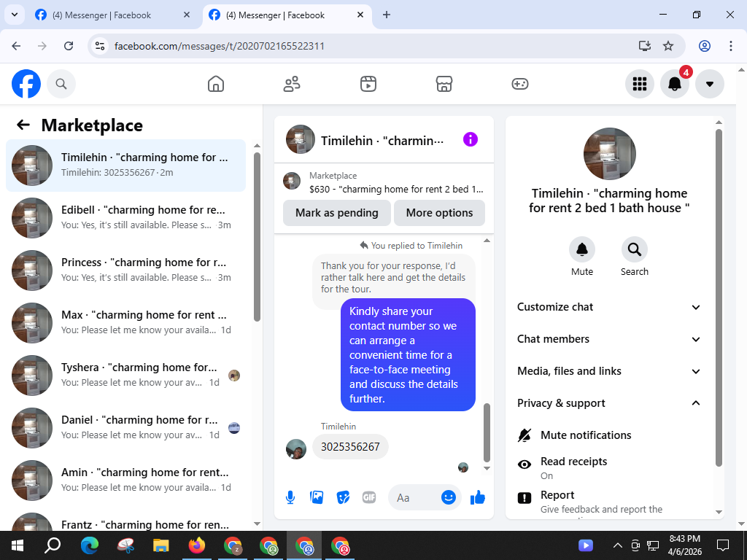
Task: Open notifications bell with badge 4
Action: 675,84
